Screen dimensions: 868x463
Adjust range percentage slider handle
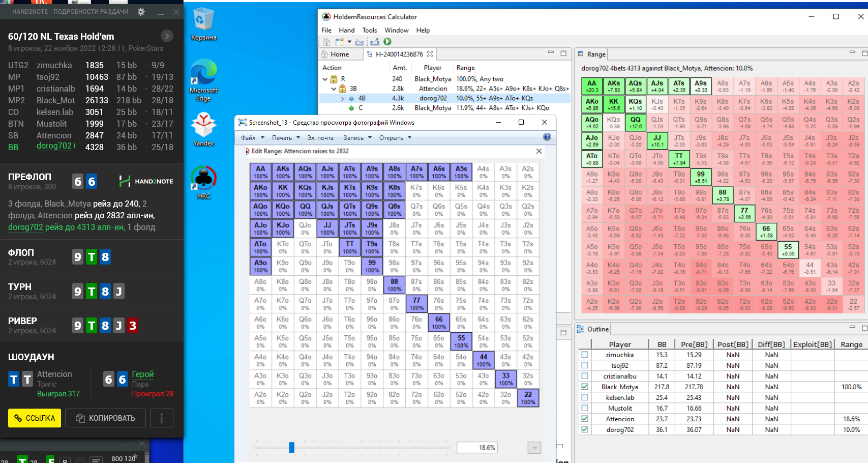coord(292,447)
